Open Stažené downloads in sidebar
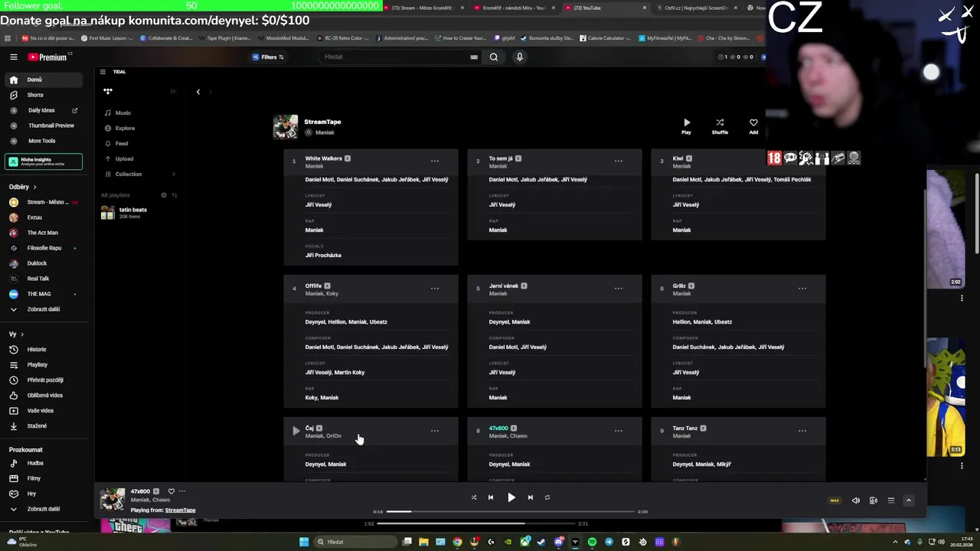 click(44, 425)
